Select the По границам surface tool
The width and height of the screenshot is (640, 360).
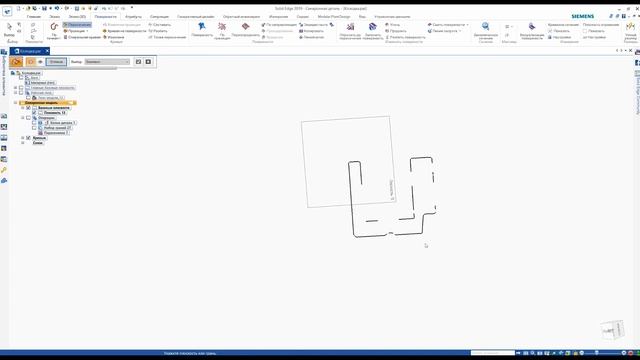point(222,31)
